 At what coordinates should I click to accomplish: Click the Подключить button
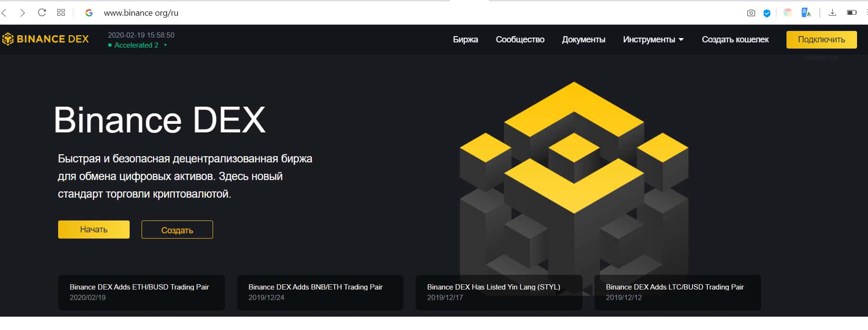click(821, 40)
